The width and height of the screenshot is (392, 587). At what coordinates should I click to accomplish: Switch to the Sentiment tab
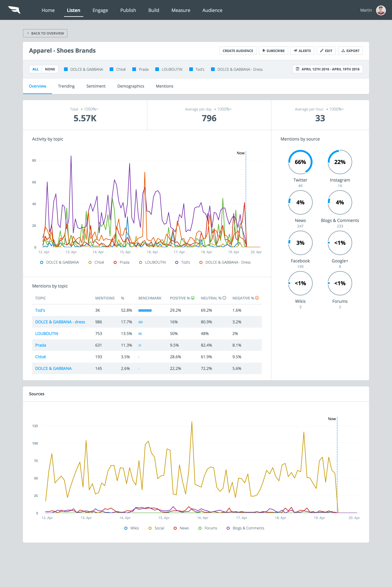coord(96,86)
